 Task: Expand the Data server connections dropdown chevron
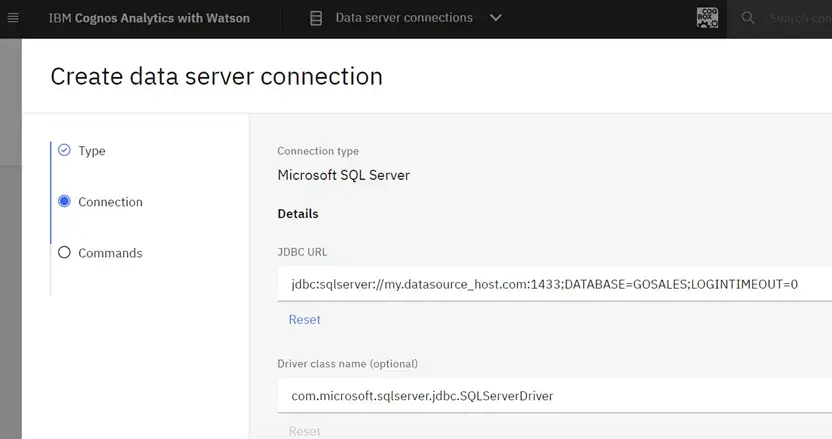click(x=496, y=18)
